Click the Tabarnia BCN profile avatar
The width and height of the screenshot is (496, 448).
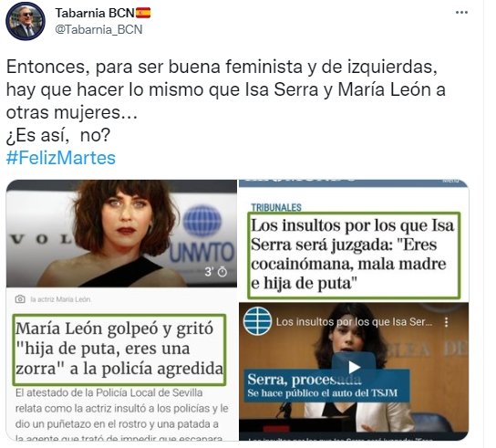(26, 21)
